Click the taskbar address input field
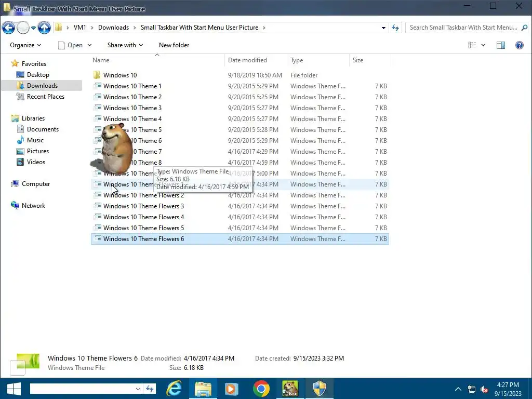Image resolution: width=532 pixels, height=399 pixels. click(82, 389)
